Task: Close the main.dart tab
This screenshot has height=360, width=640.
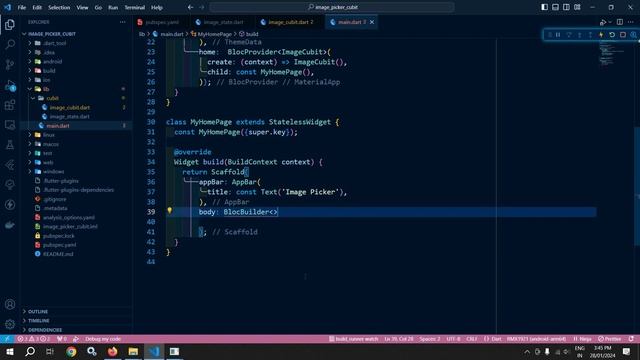Action: [x=372, y=22]
